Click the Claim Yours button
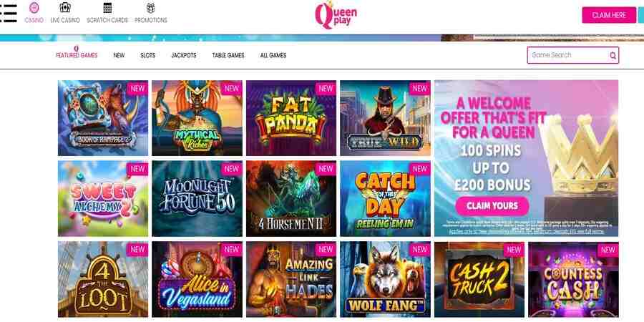Screen dimensions: 644x322 (492, 206)
